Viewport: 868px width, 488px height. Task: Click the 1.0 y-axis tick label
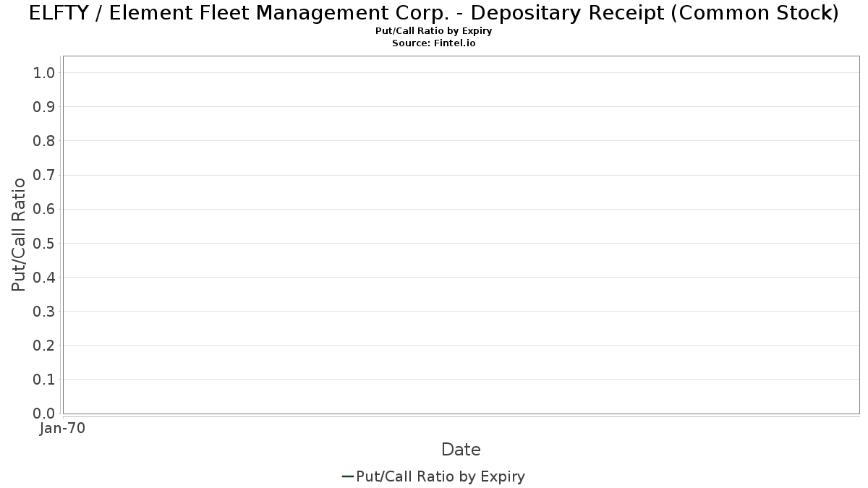44,73
